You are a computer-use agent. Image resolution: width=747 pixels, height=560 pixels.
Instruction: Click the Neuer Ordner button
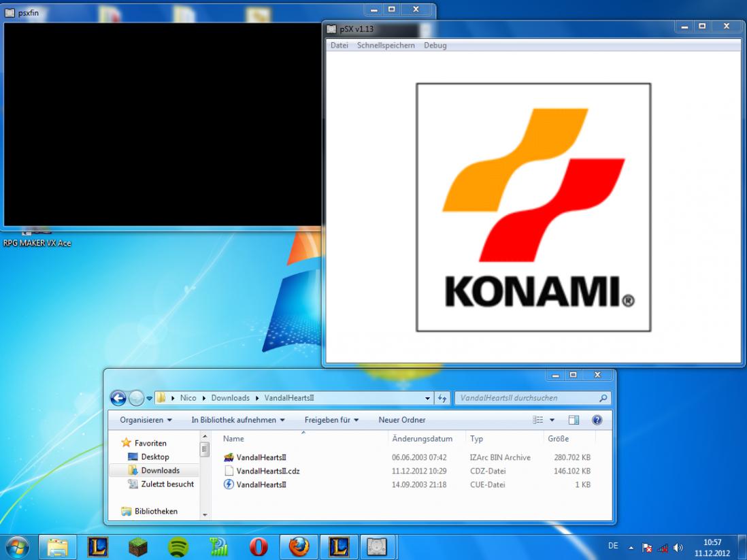[x=402, y=420]
